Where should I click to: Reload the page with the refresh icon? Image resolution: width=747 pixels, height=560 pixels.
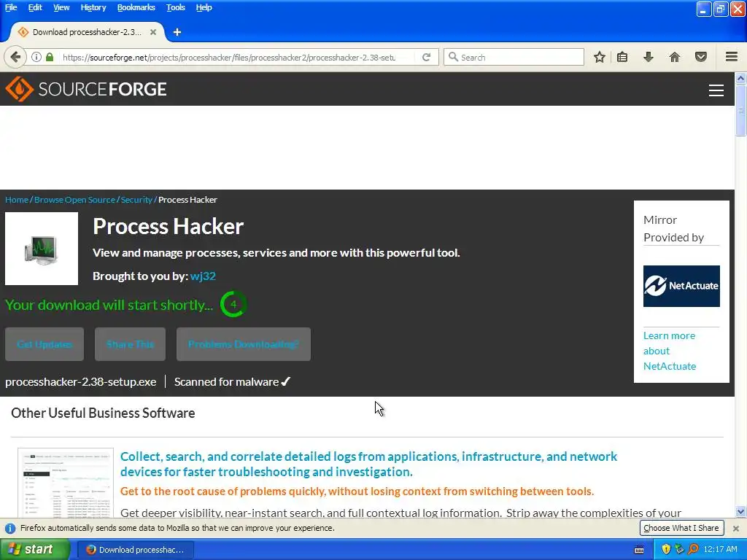pos(426,57)
